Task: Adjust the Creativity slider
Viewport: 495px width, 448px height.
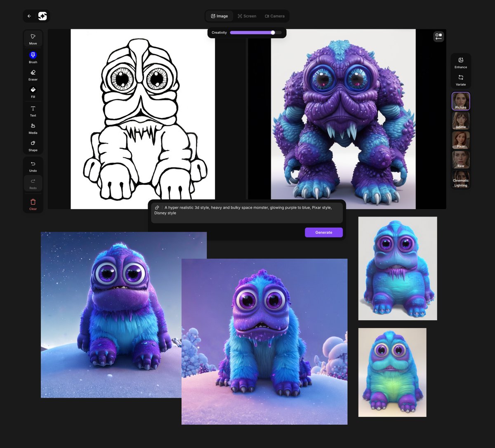Action: (x=272, y=33)
